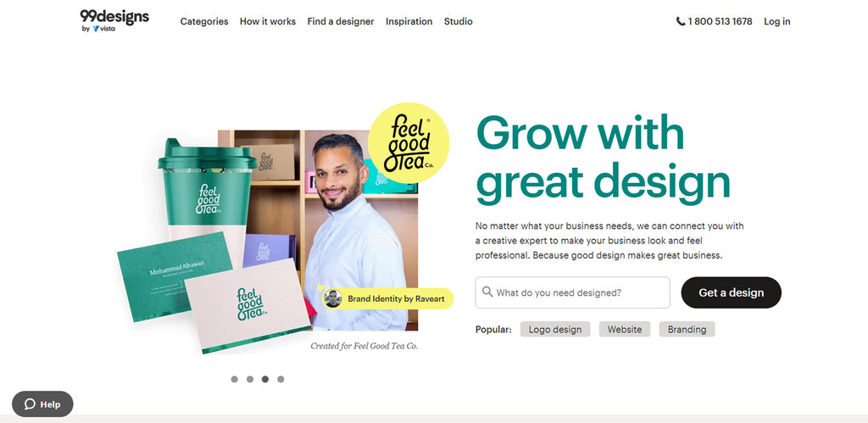Select the fourth carousel dot
This screenshot has width=868, height=423.
[x=281, y=379]
